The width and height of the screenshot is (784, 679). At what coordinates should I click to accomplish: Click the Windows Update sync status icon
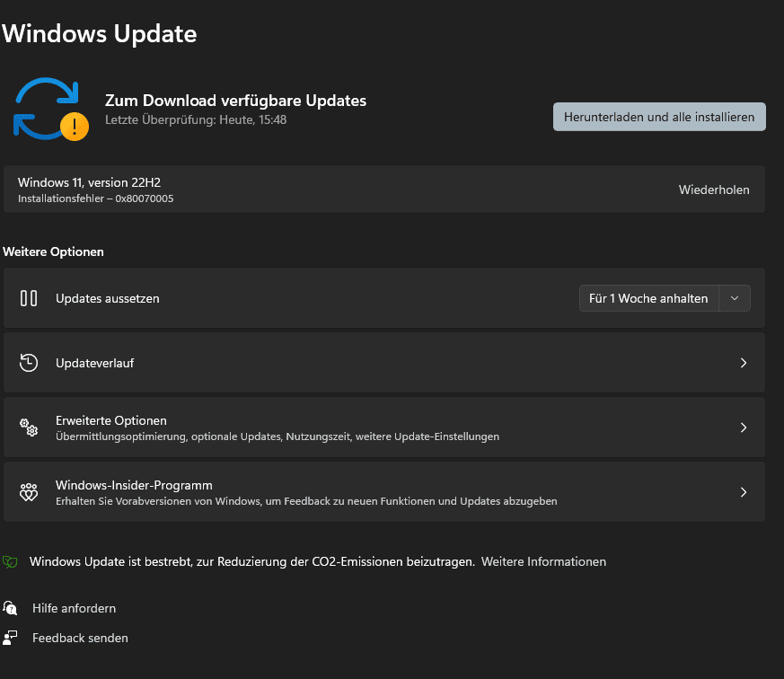pos(50,109)
